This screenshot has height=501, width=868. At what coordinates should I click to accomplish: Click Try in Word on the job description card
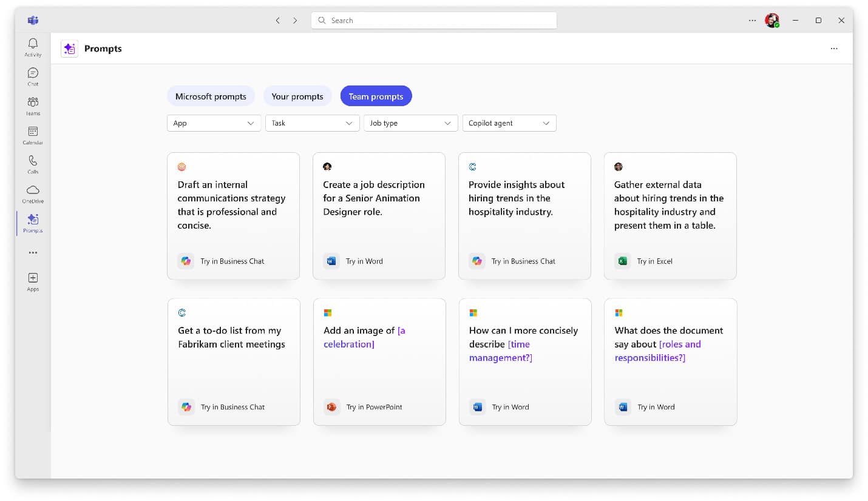click(356, 261)
